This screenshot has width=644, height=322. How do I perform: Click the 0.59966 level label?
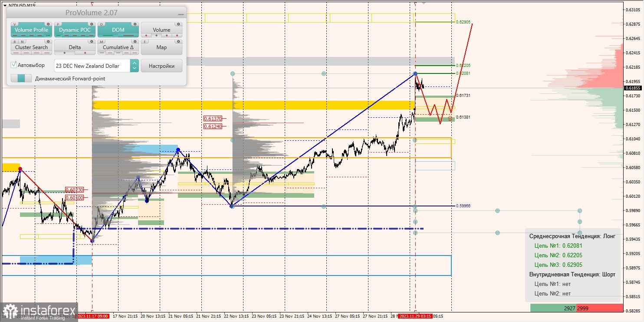(x=463, y=206)
